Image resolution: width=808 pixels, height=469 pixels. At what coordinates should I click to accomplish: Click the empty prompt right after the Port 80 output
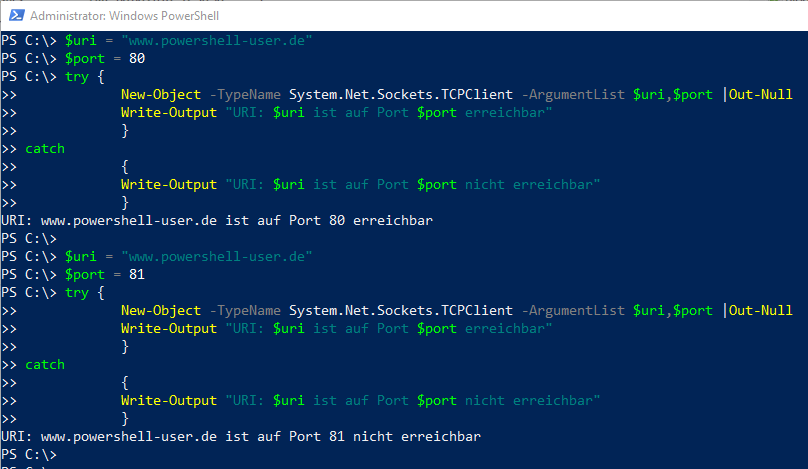(x=29, y=239)
